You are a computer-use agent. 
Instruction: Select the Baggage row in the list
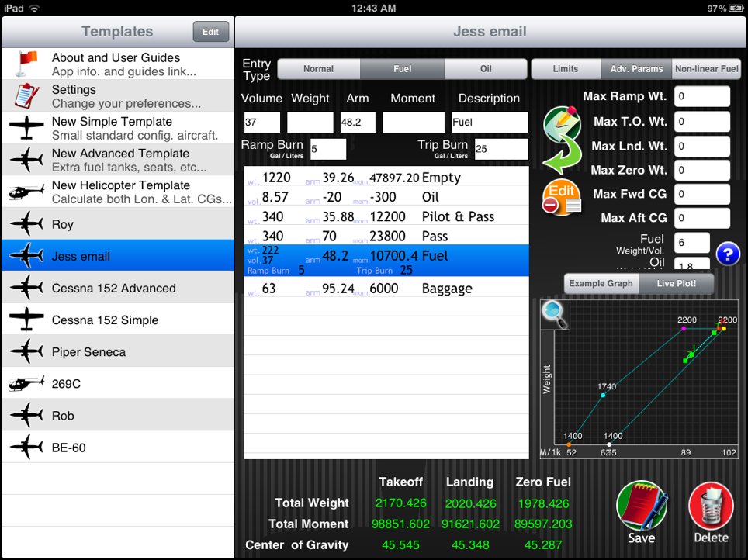tap(386, 289)
